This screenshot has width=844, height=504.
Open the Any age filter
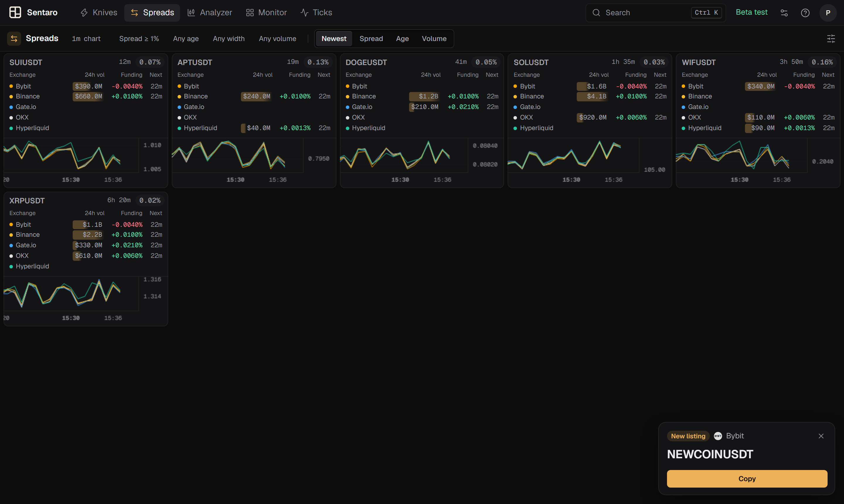coord(186,39)
